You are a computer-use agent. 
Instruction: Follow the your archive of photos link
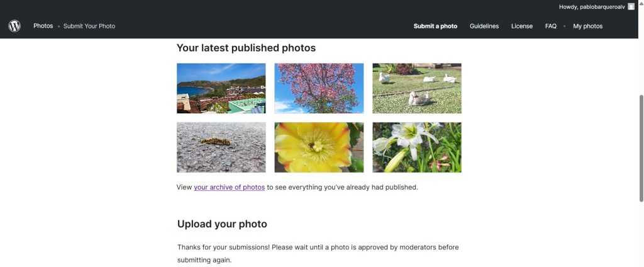pyautogui.click(x=229, y=187)
